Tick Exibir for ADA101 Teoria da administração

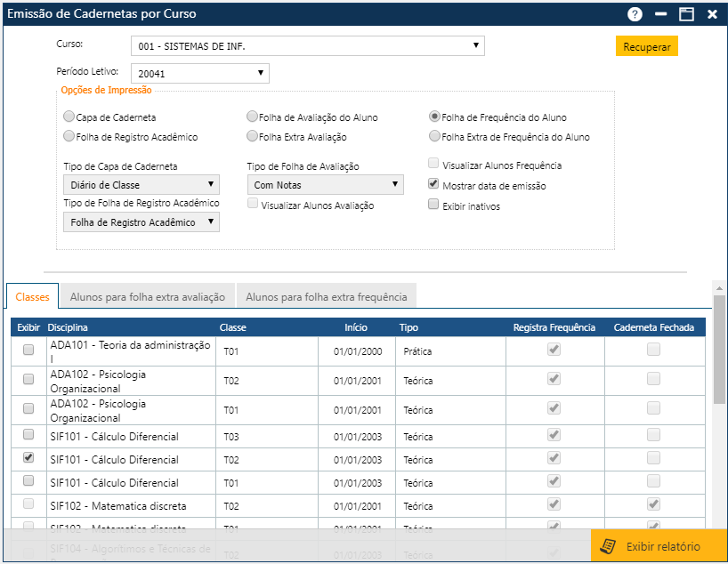[x=28, y=350]
